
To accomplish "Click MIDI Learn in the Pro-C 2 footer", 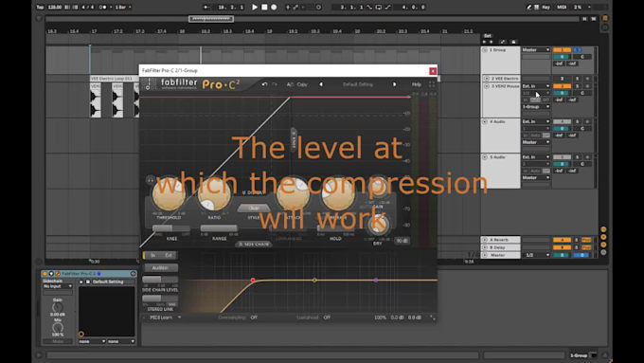I will 161,318.
